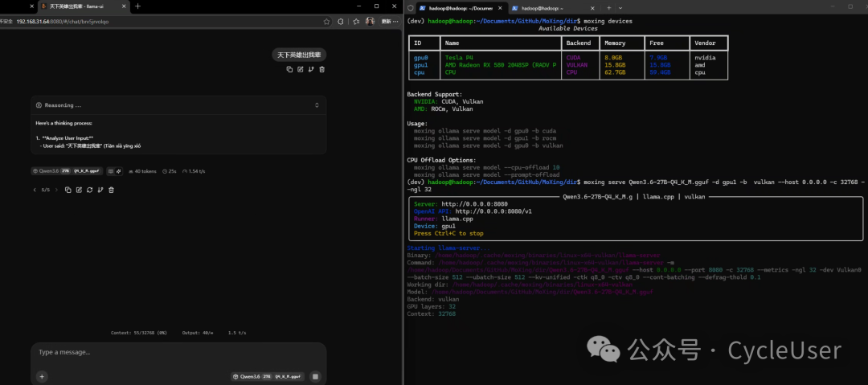Go to the next response version
The width and height of the screenshot is (868, 385).
56,190
